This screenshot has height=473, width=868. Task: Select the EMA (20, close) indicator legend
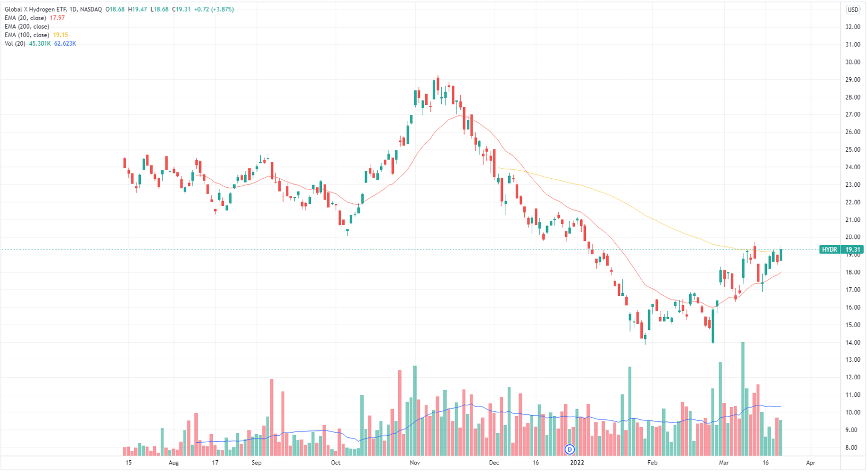click(26, 18)
